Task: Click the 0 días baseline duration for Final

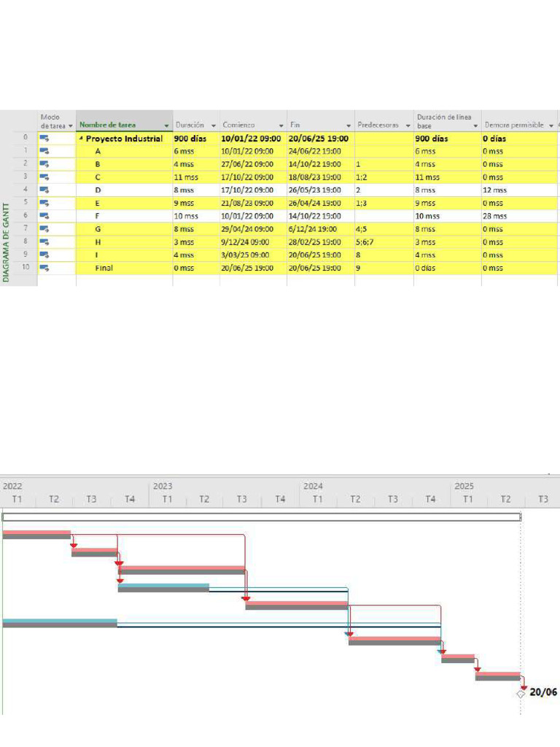Action: pyautogui.click(x=425, y=268)
